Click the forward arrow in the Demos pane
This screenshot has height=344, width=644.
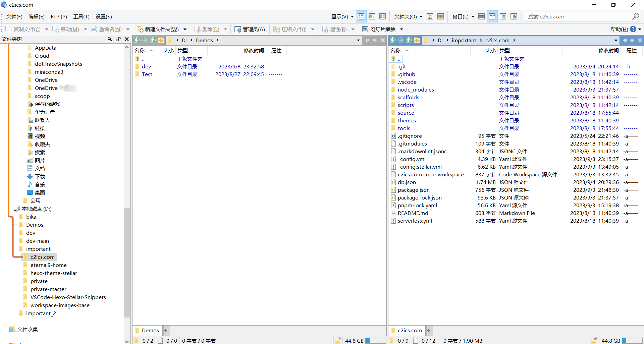[145, 40]
